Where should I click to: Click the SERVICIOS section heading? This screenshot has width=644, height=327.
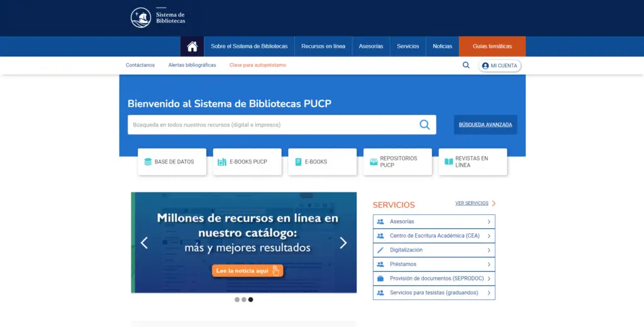click(x=394, y=204)
